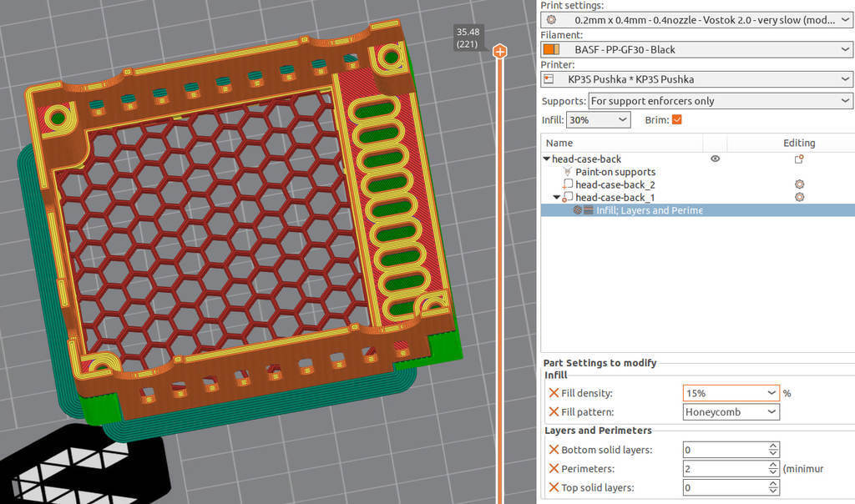This screenshot has width=855, height=504.
Task: Open the Supports dropdown
Action: pyautogui.click(x=718, y=101)
